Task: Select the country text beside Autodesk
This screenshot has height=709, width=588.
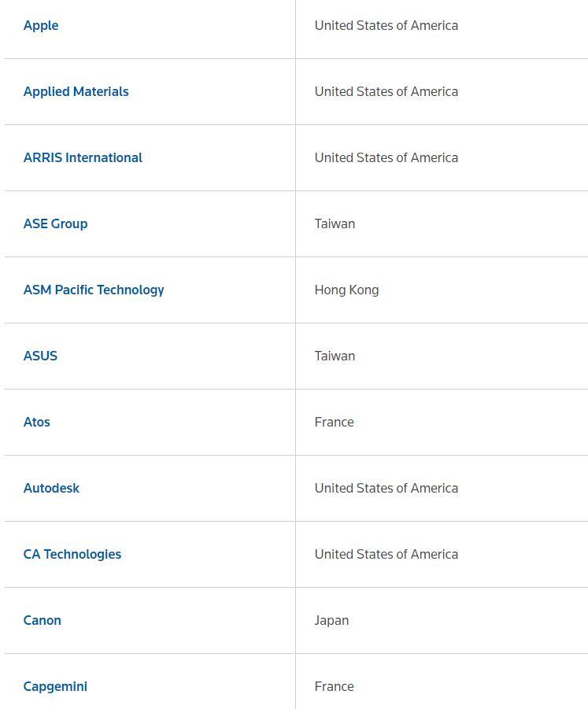Action: tap(386, 488)
